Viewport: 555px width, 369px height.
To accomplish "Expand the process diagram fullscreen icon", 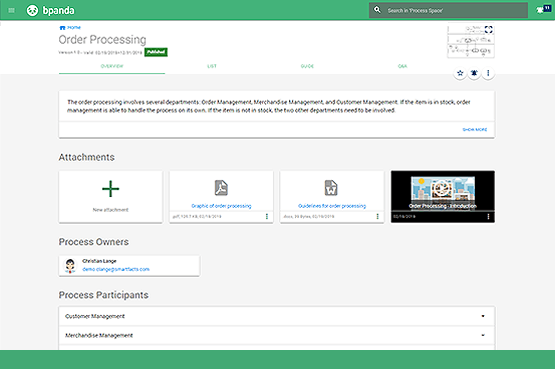I will pyautogui.click(x=488, y=30).
